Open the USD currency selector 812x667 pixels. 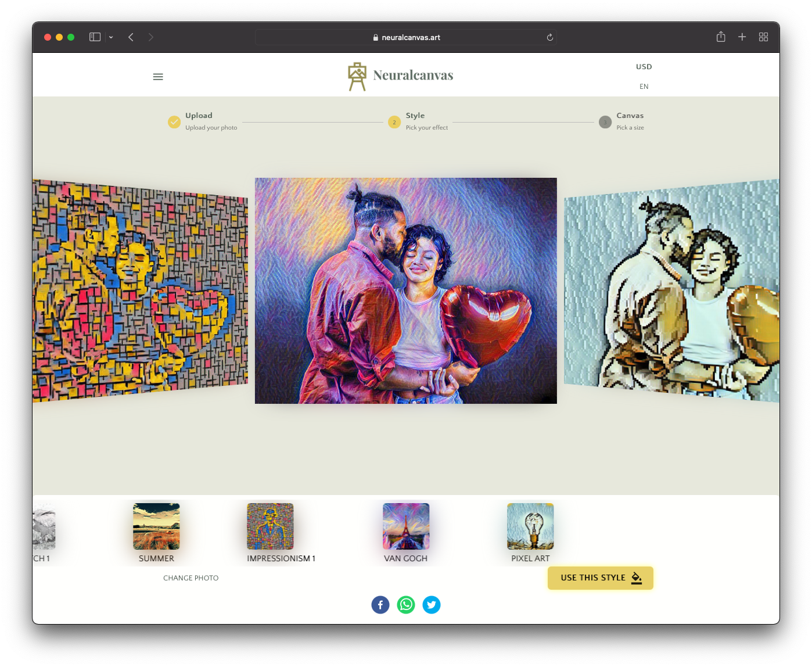click(x=644, y=66)
